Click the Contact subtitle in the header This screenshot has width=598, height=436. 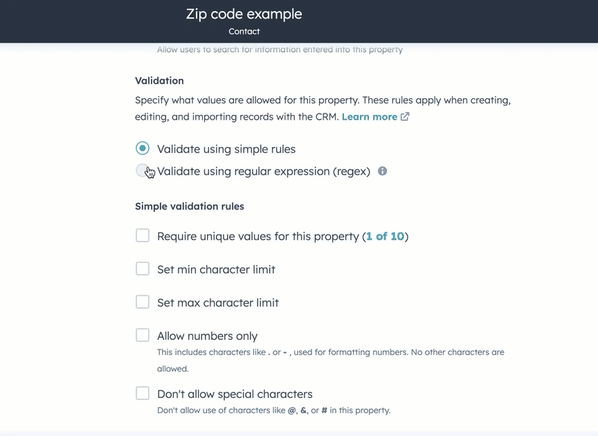click(x=244, y=31)
